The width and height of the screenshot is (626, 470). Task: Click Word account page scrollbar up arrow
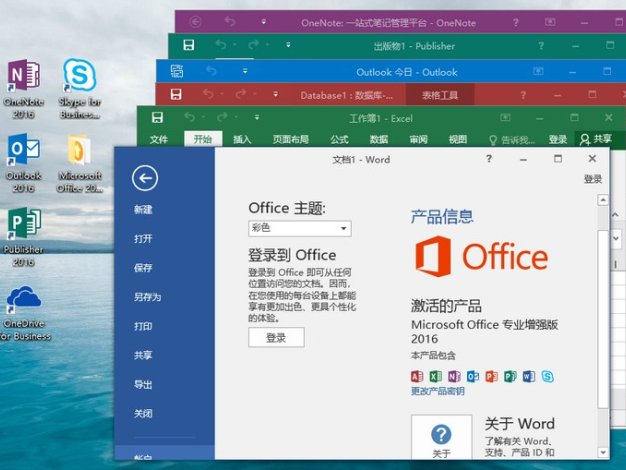[603, 199]
